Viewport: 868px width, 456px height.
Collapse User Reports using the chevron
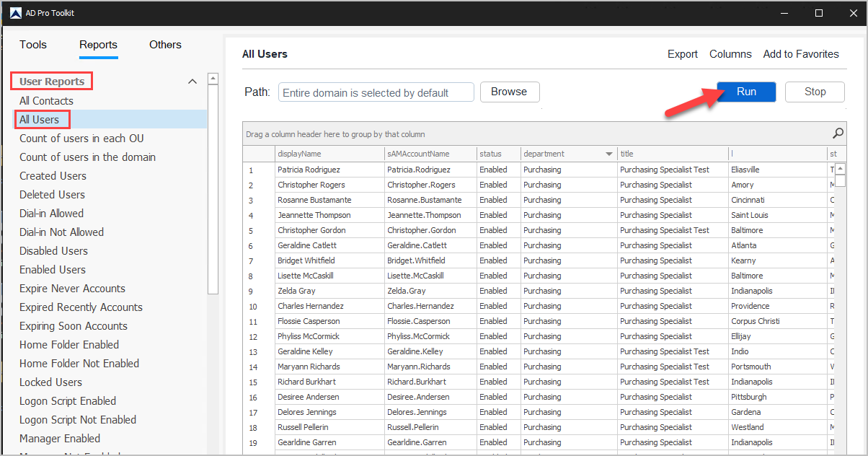pyautogui.click(x=192, y=82)
